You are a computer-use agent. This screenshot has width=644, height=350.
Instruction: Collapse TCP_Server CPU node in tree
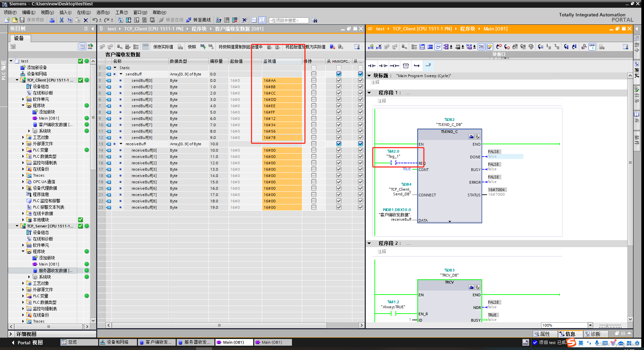point(17,226)
